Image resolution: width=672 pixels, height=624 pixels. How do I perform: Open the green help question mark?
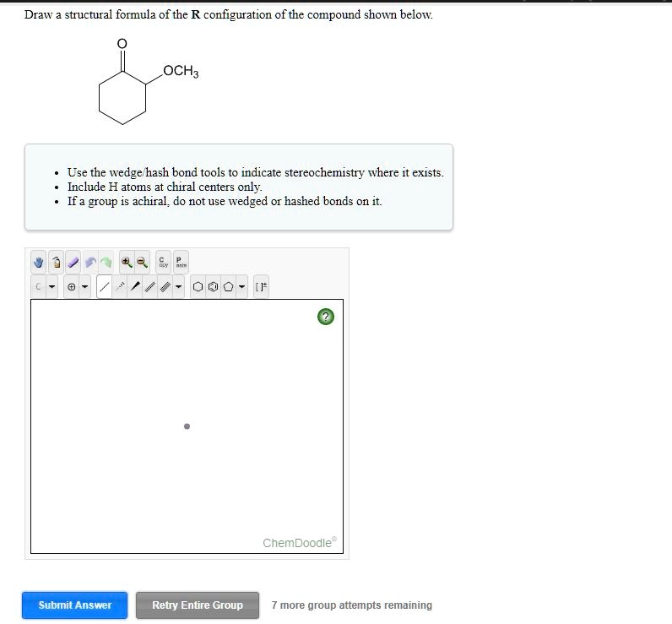(326, 317)
